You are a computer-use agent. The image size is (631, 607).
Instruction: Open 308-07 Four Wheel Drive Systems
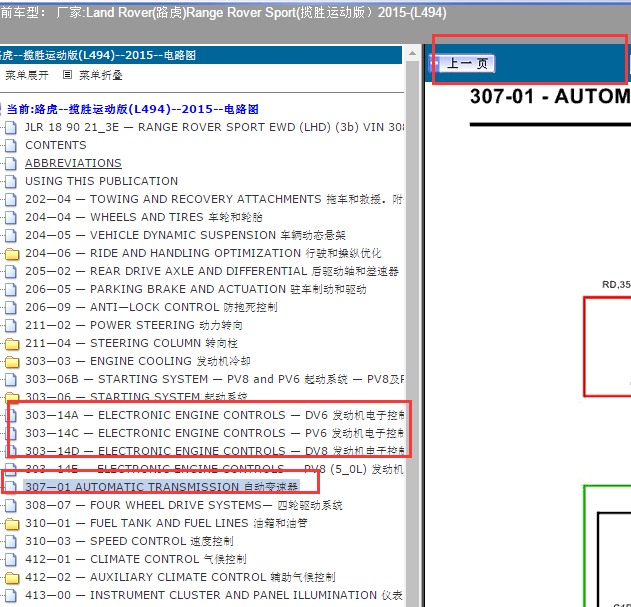click(184, 506)
